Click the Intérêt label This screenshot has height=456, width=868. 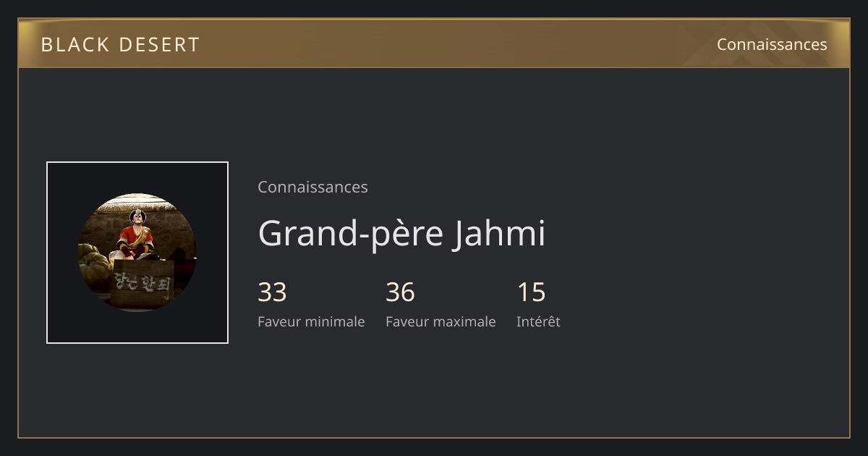[x=538, y=321]
